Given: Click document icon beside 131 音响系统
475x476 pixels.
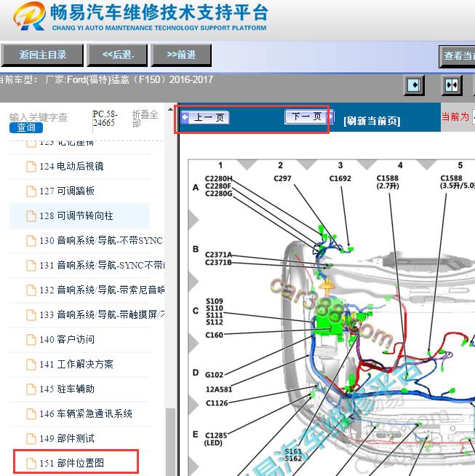Looking at the screenshot, I should click(31, 266).
